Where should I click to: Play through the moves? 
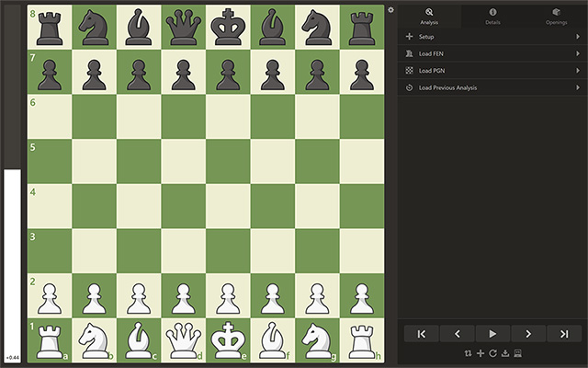click(492, 334)
